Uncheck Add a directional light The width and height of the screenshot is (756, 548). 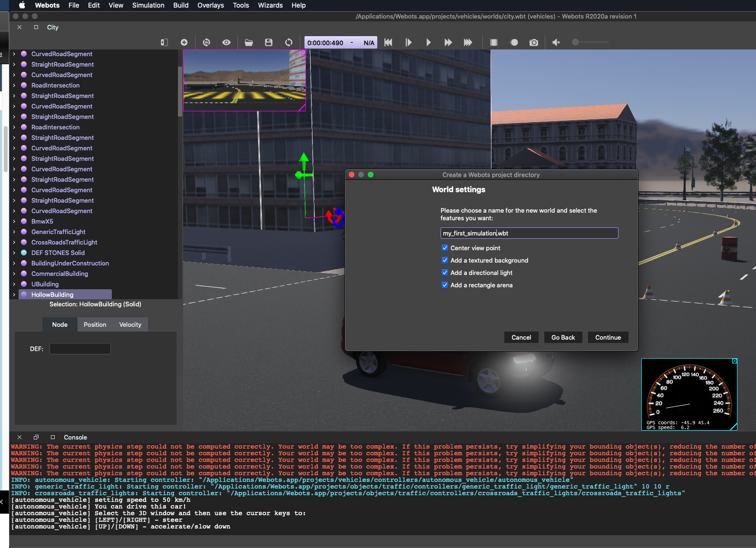point(445,273)
